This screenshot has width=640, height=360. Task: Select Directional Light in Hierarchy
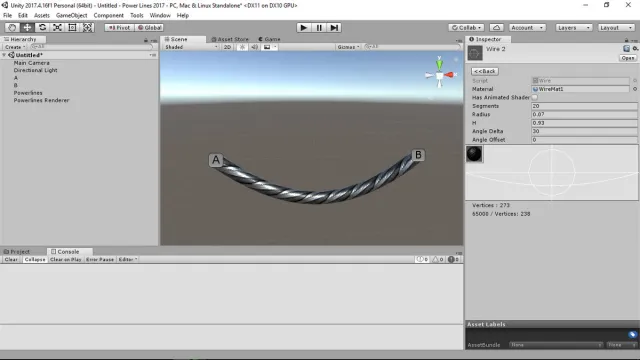tap(36, 70)
